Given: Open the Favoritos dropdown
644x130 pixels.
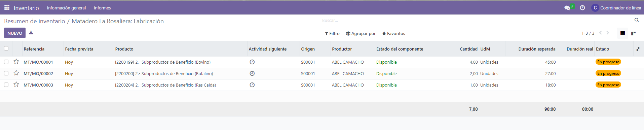Looking at the screenshot, I should [x=393, y=33].
